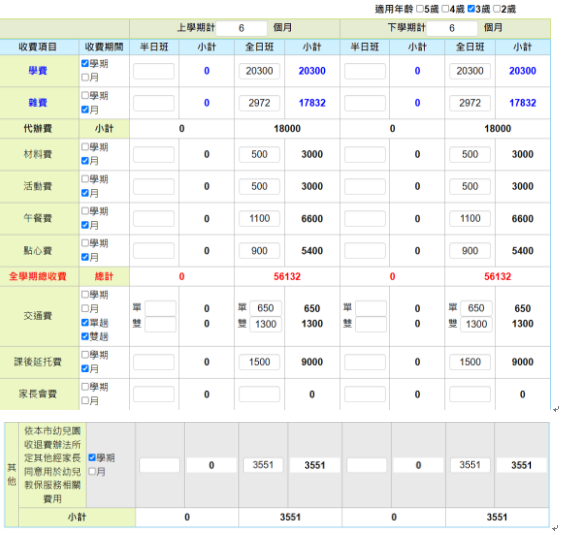Uncheck 學期 checkbox in 其他 section
562x550 pixels.
point(92,458)
